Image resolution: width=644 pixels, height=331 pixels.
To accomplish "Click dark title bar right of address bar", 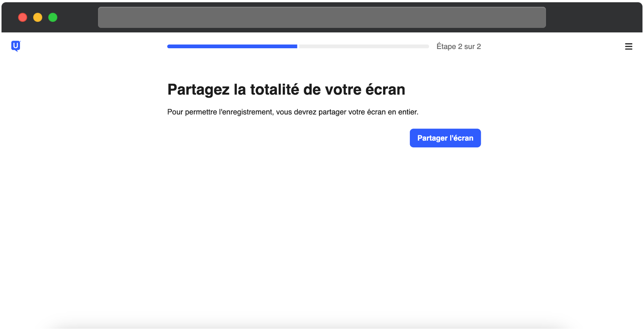I will coord(594,17).
